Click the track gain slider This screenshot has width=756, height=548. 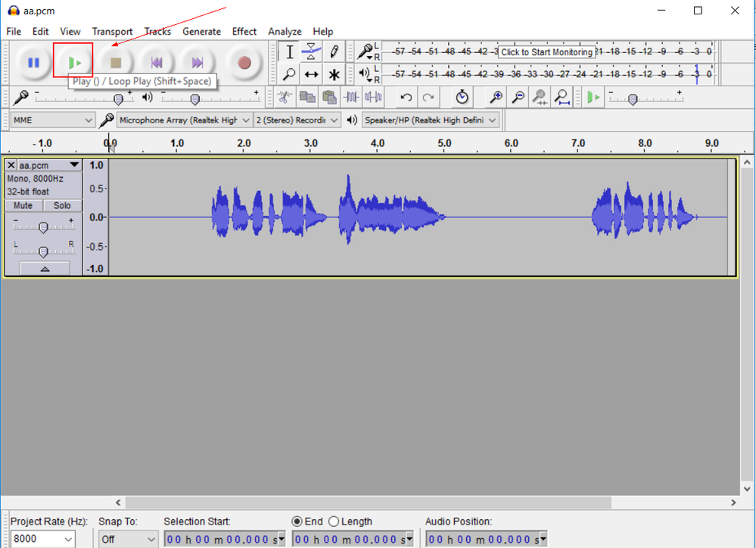pyautogui.click(x=43, y=226)
